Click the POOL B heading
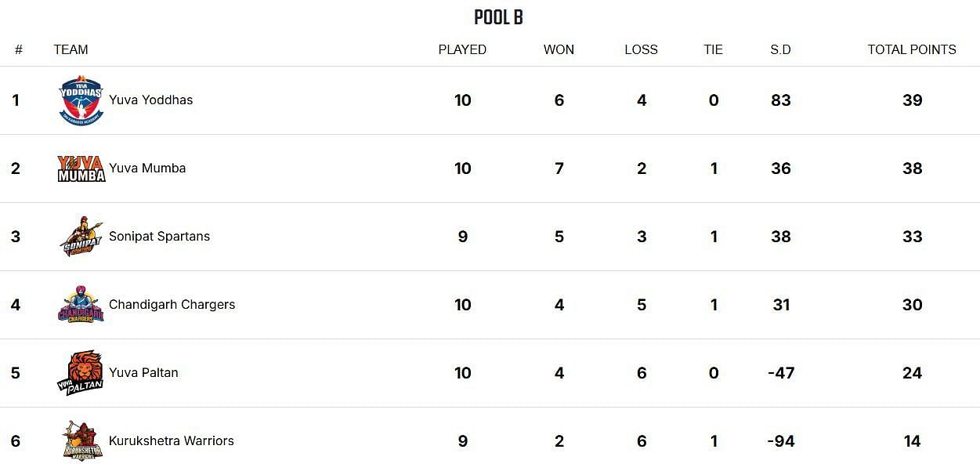 (x=498, y=17)
